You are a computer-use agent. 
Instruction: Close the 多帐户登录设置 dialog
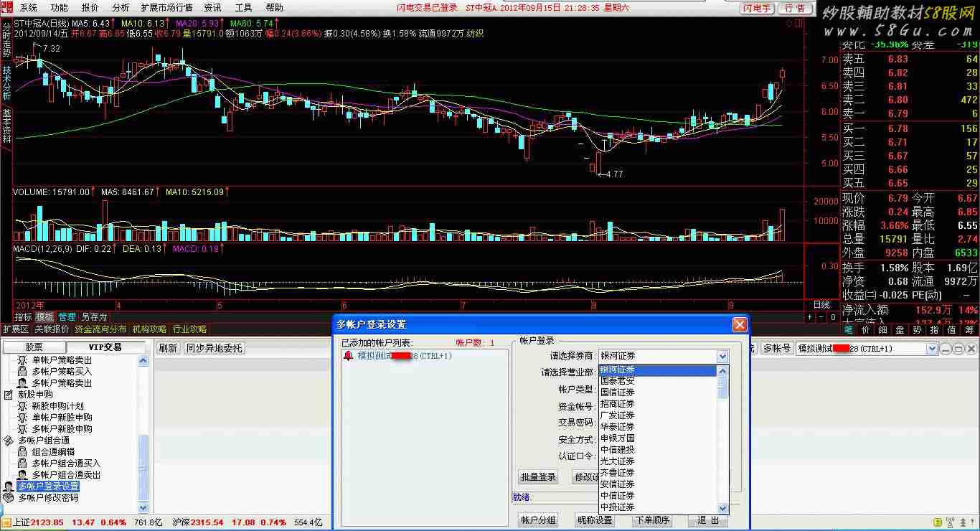coord(740,324)
